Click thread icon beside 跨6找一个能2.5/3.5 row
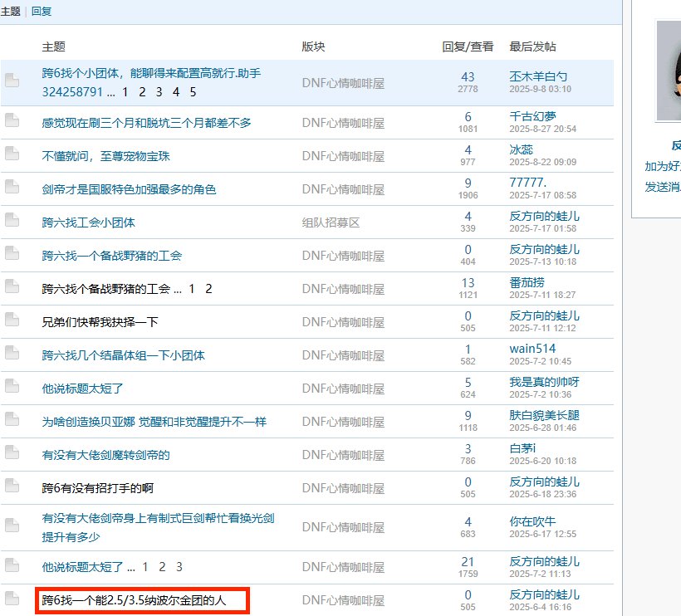This screenshot has height=616, width=681. (12, 599)
